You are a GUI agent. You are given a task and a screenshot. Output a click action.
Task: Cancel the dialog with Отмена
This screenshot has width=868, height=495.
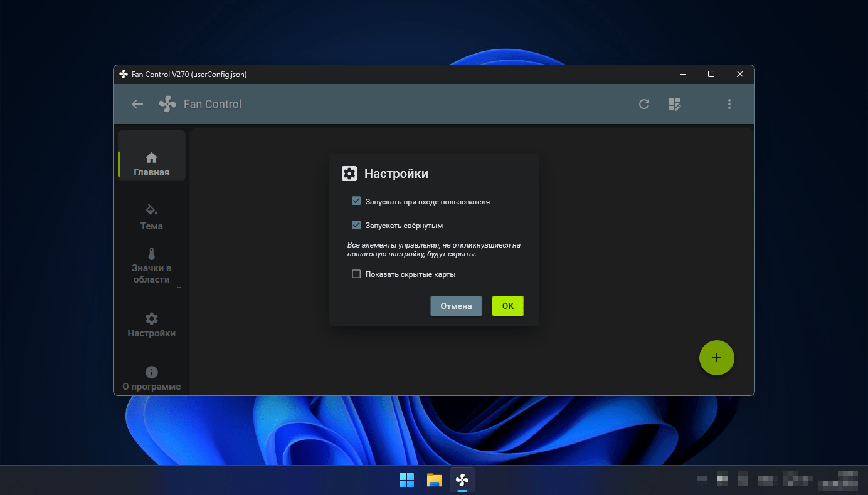tap(456, 306)
